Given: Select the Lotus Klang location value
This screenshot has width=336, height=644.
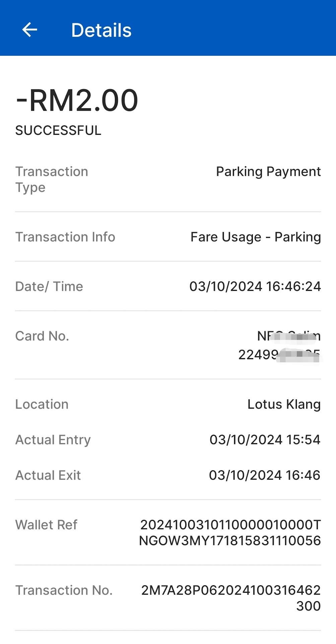Looking at the screenshot, I should 284,404.
